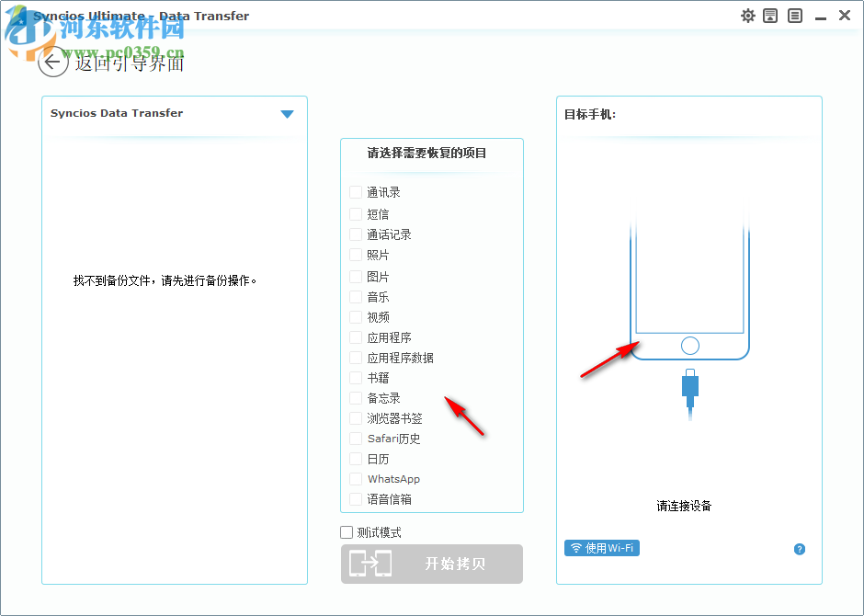Select the Safari历史 checkbox

click(x=354, y=439)
